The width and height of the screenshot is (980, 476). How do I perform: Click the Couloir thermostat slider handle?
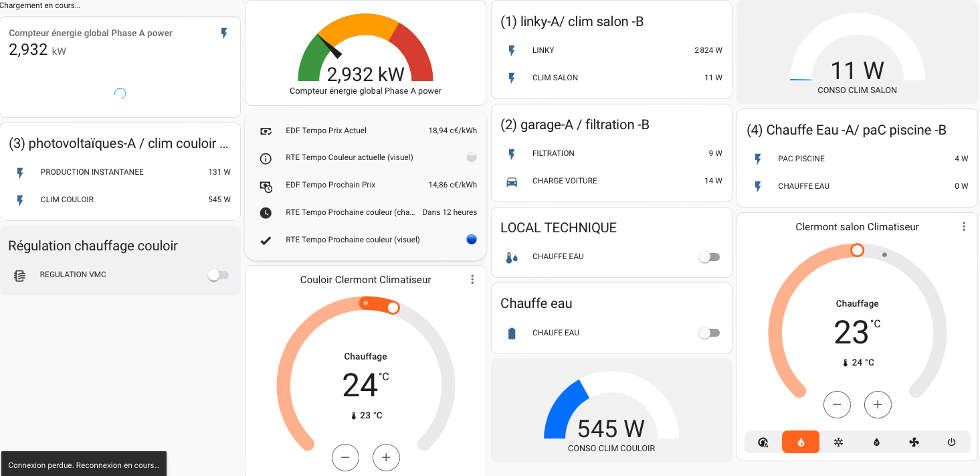pos(393,307)
